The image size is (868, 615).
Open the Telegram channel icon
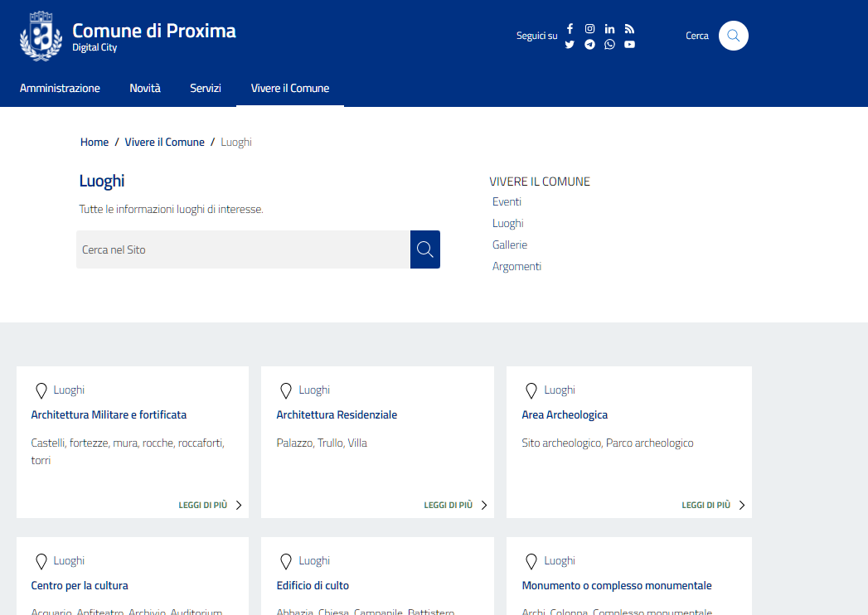589,45
